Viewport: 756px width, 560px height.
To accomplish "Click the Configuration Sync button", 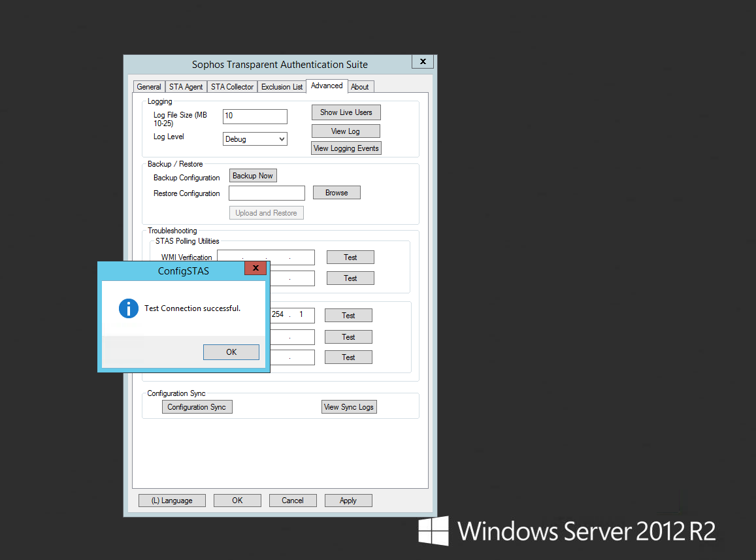I will click(x=197, y=407).
